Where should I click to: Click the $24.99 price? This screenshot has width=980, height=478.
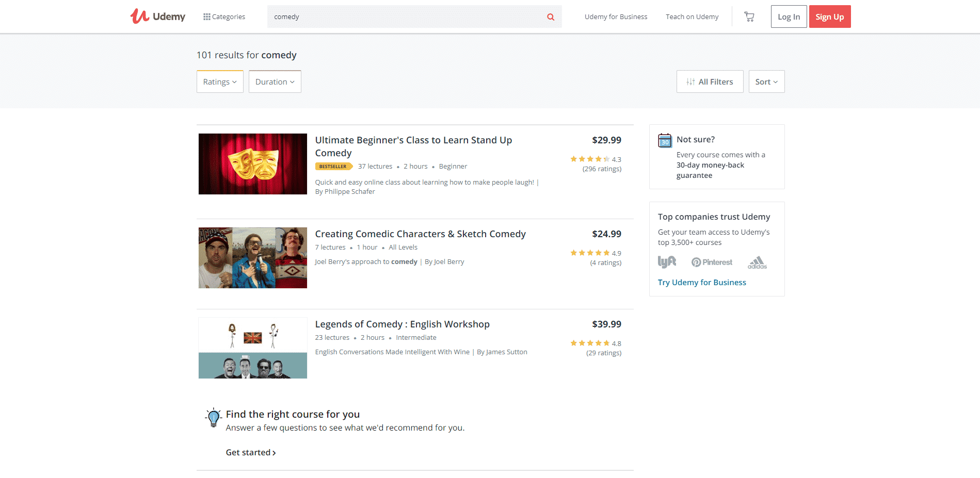point(606,234)
